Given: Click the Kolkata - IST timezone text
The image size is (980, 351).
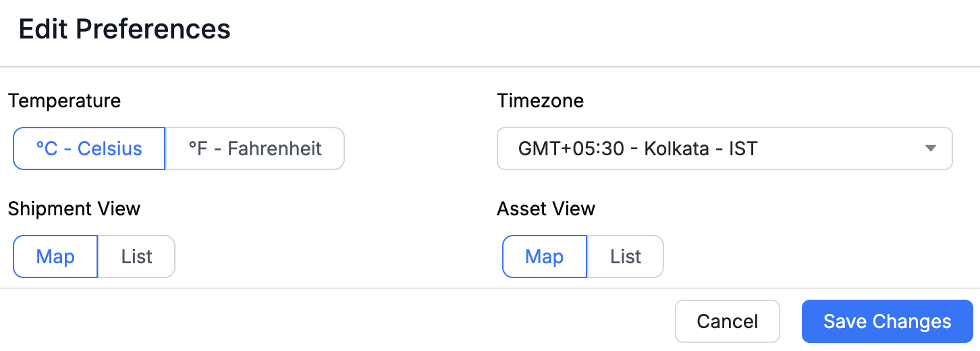Looking at the screenshot, I should (x=701, y=148).
